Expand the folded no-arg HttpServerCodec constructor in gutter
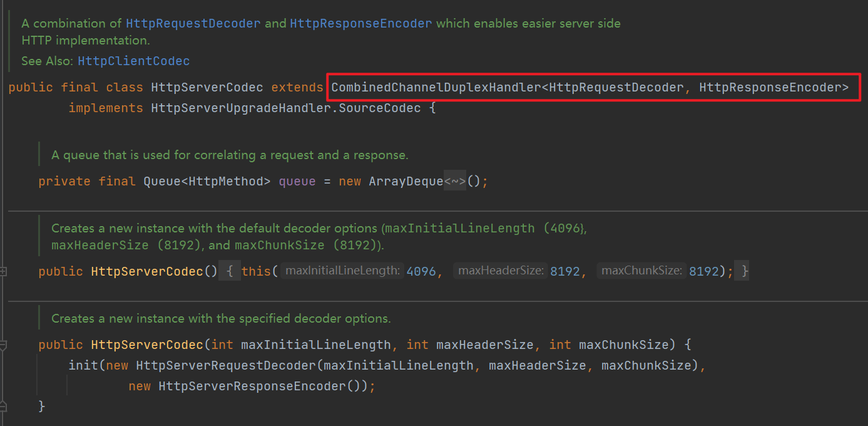This screenshot has height=426, width=868. 3,271
